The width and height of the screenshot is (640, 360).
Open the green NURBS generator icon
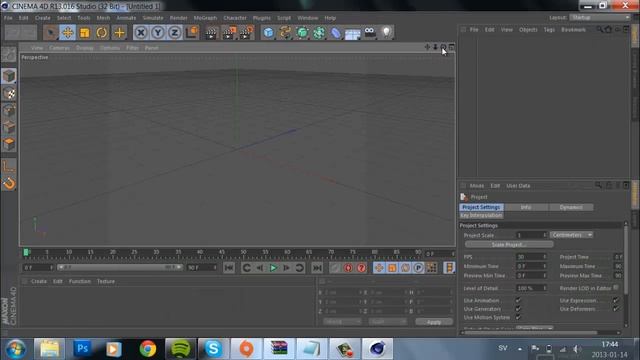(302, 32)
